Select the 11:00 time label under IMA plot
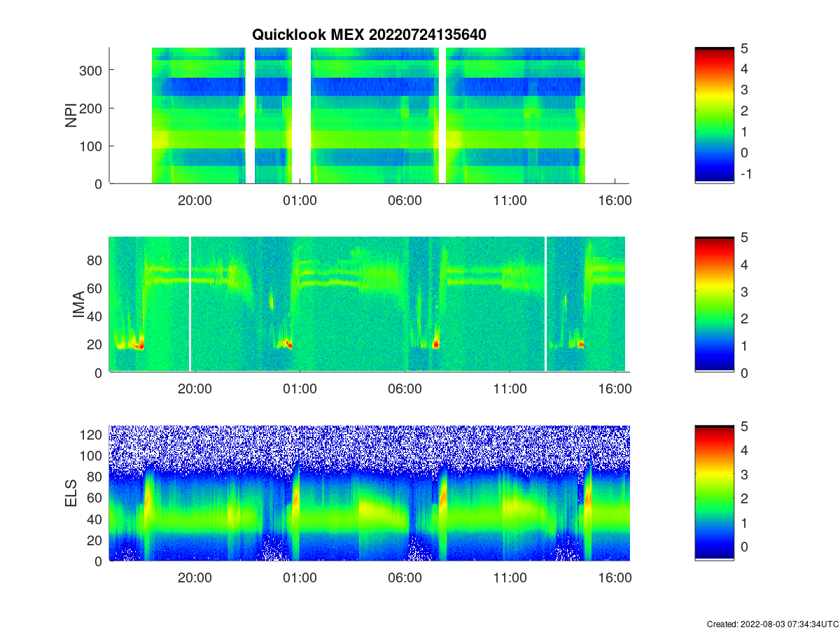The image size is (840, 630). click(x=510, y=388)
